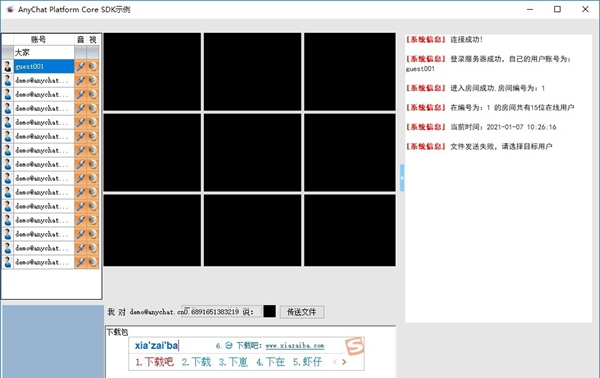Select the 大家 (everyone) row

[x=44, y=52]
